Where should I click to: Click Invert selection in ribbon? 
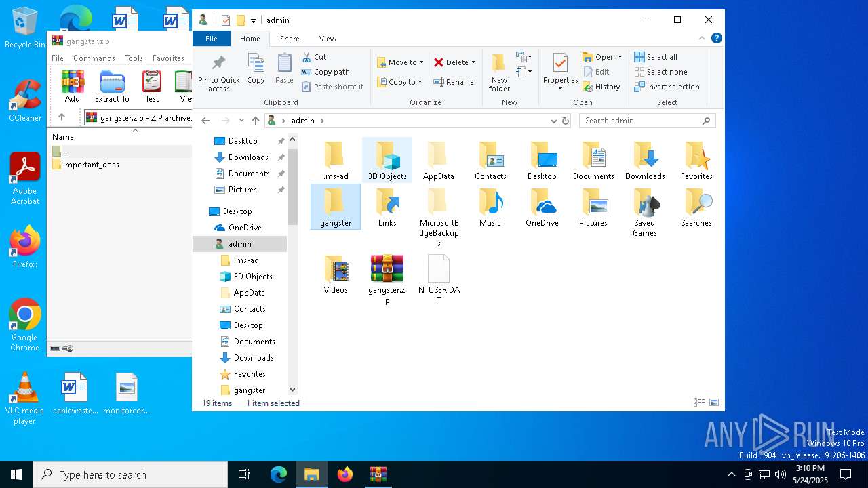[x=667, y=87]
